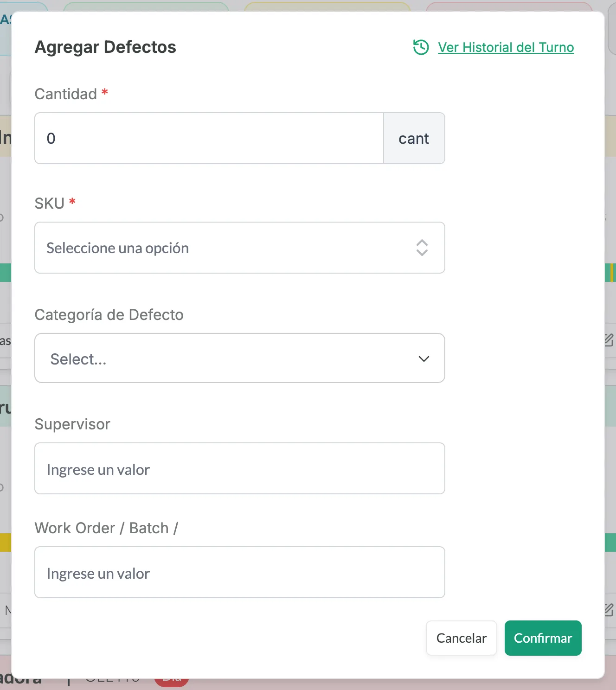The height and width of the screenshot is (690, 616).
Task: Click the Categoría de Defecto label
Action: point(109,314)
